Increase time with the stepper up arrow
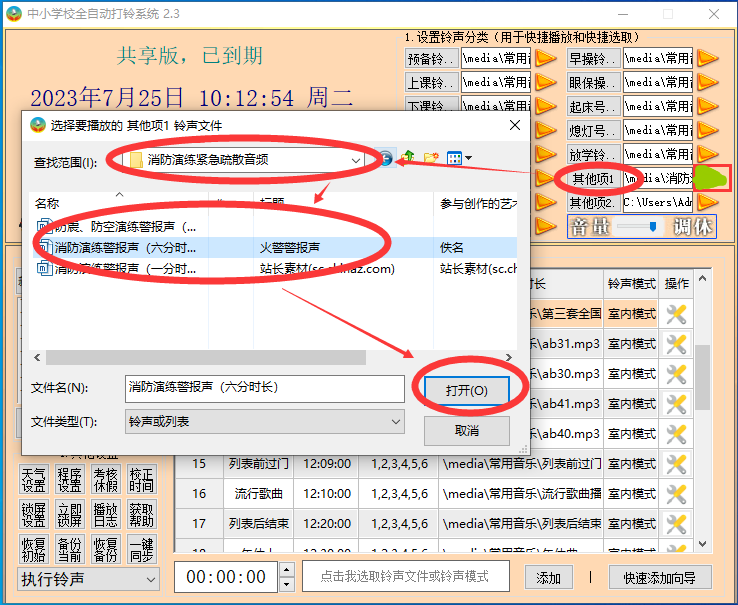The height and width of the screenshot is (605, 738). (x=287, y=570)
